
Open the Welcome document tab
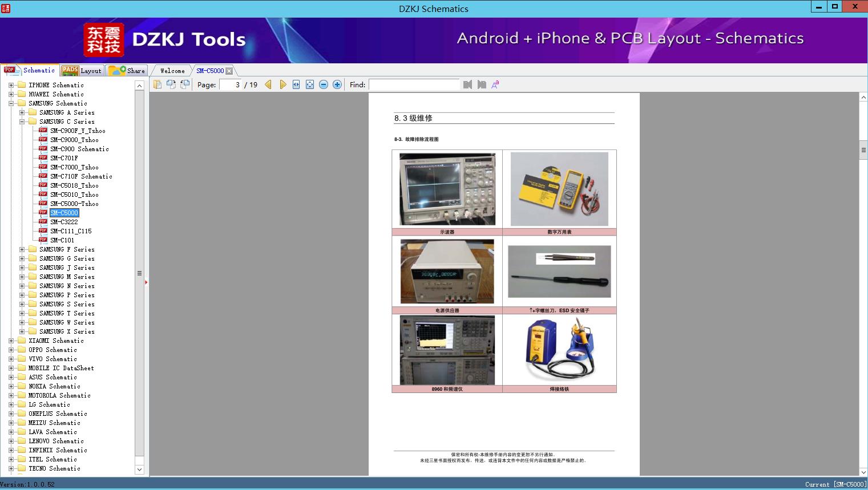click(172, 71)
